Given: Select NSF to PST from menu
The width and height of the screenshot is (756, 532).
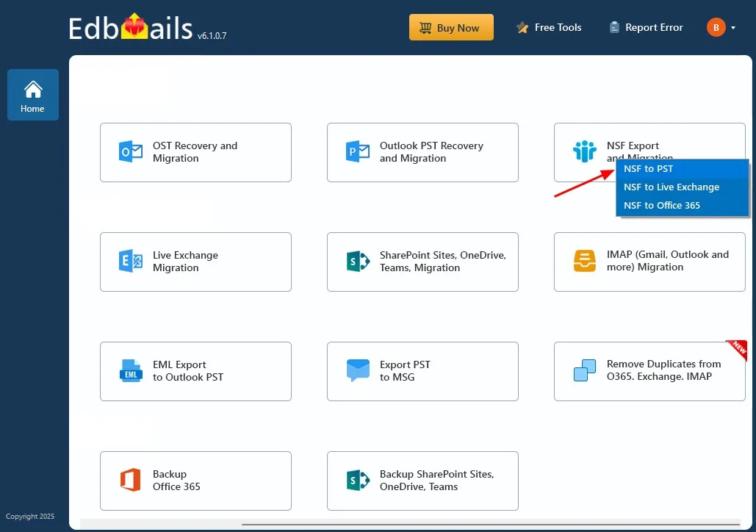Looking at the screenshot, I should click(683, 169).
